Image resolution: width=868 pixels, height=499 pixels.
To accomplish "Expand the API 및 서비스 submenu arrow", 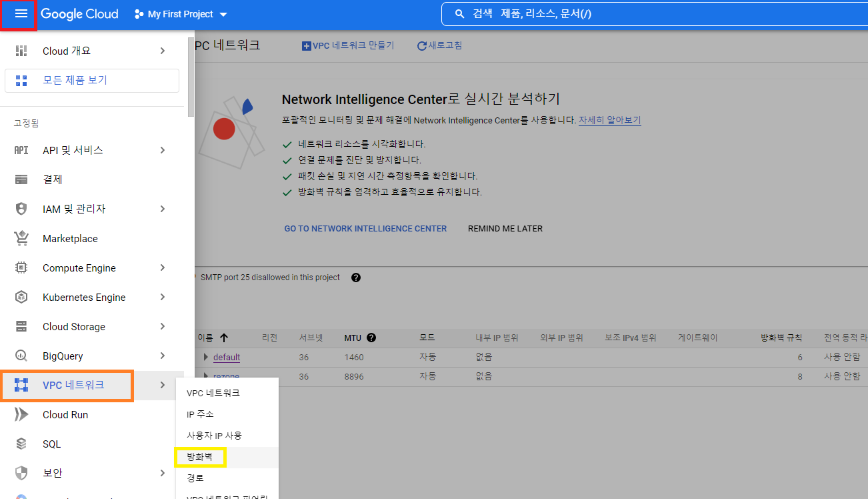I will click(163, 150).
